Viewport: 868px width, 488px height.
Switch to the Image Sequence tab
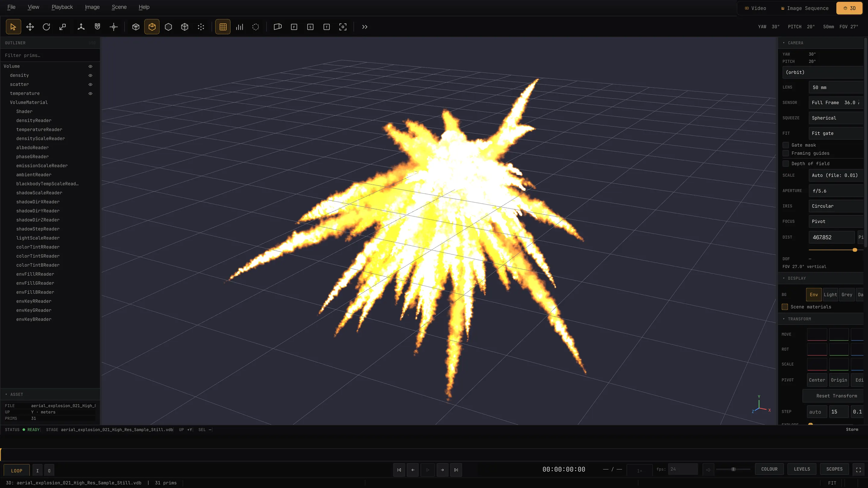click(805, 8)
